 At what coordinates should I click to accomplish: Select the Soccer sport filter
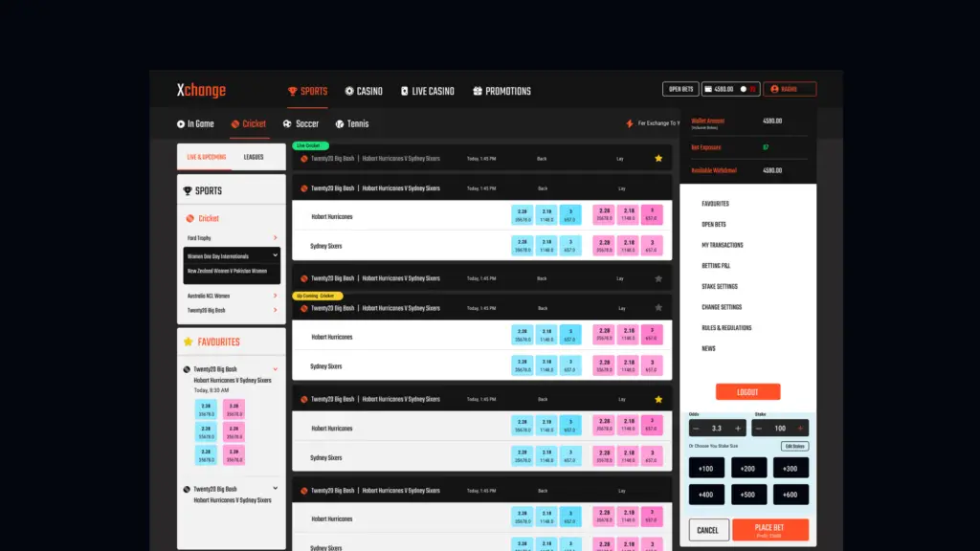301,123
